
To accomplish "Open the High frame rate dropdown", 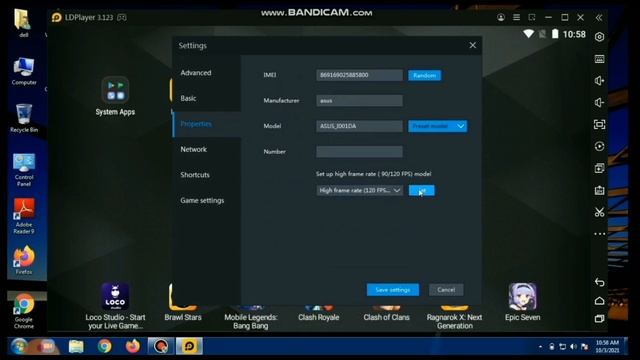I will tap(360, 191).
